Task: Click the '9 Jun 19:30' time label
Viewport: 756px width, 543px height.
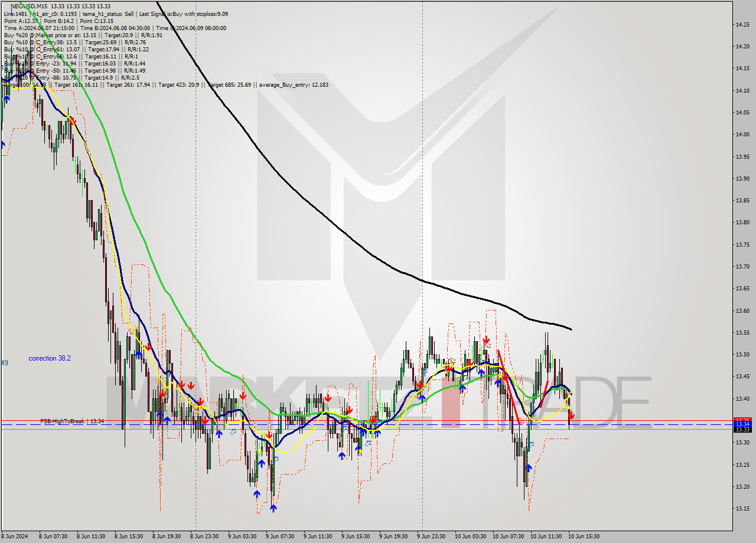Action: coord(394,537)
